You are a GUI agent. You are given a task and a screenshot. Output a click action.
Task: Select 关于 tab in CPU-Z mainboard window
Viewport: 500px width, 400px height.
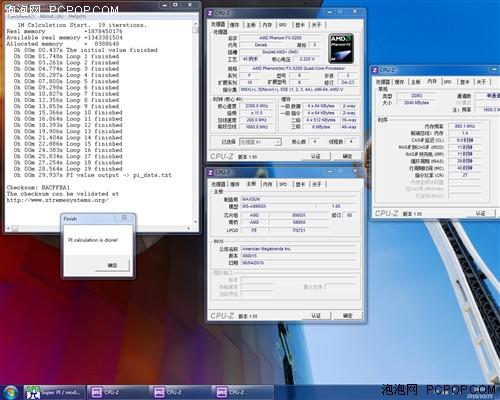[317, 184]
